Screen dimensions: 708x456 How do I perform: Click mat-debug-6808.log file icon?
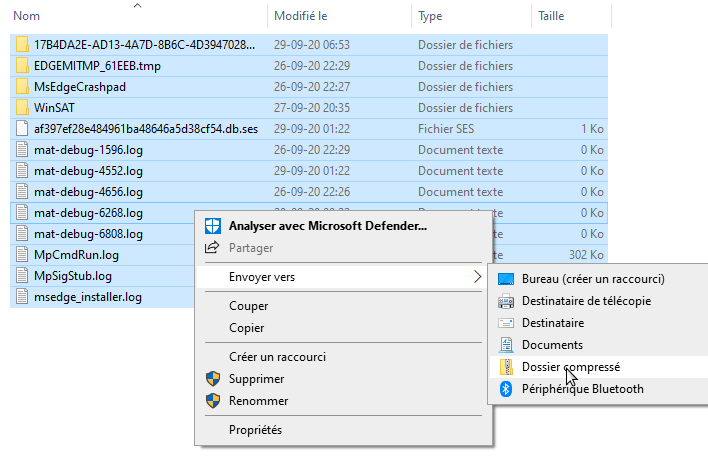point(22,234)
